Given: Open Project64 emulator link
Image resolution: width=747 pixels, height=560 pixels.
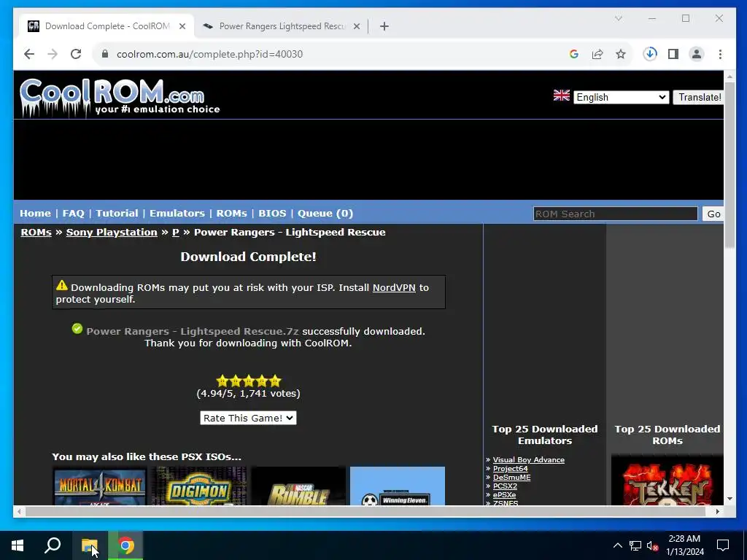Looking at the screenshot, I should click(x=510, y=469).
